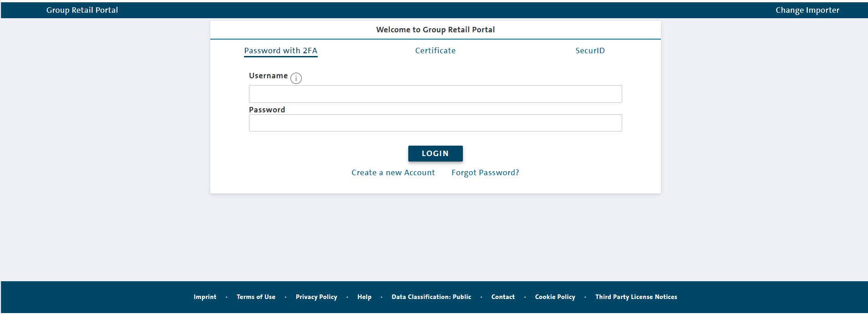Open Third Party License Notices link
This screenshot has height=314, width=868.
pos(636,297)
